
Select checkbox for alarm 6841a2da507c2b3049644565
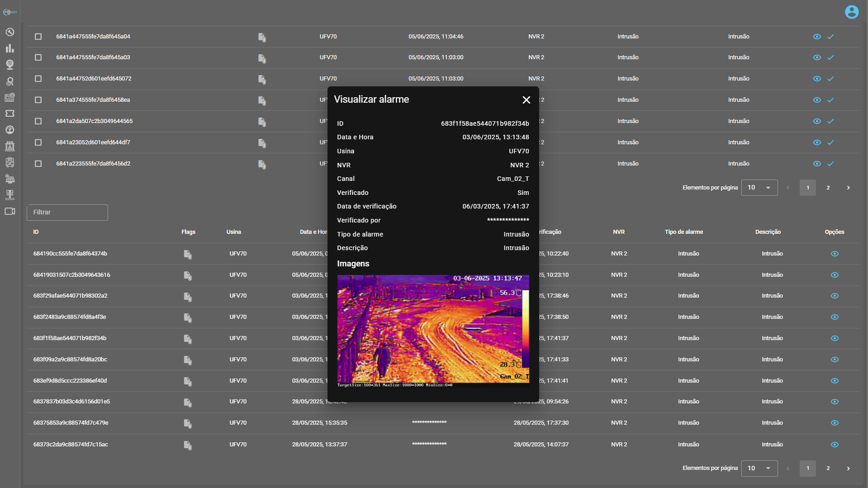(x=38, y=121)
